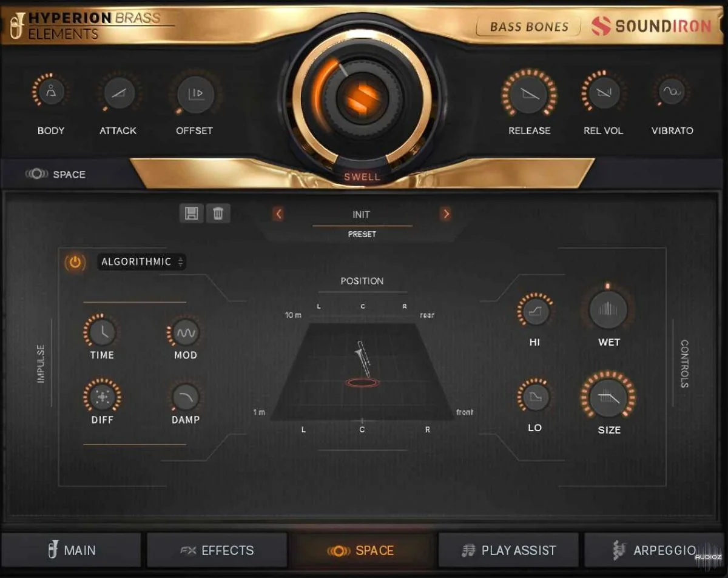Open the PLAY ASSIST tab
The height and width of the screenshot is (578, 728).
click(x=508, y=550)
